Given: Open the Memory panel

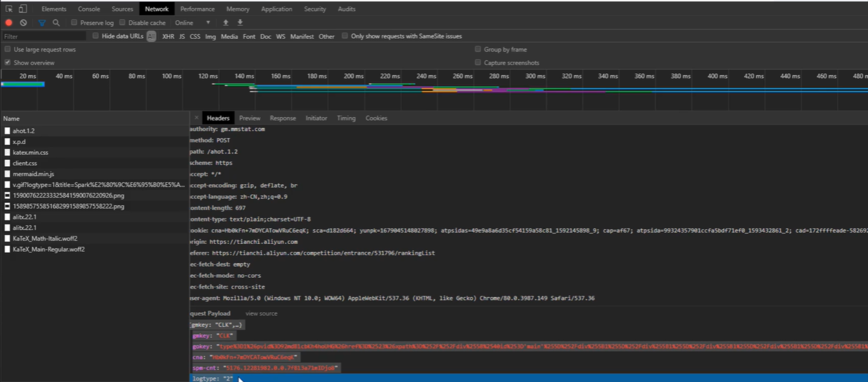Looking at the screenshot, I should (x=238, y=9).
